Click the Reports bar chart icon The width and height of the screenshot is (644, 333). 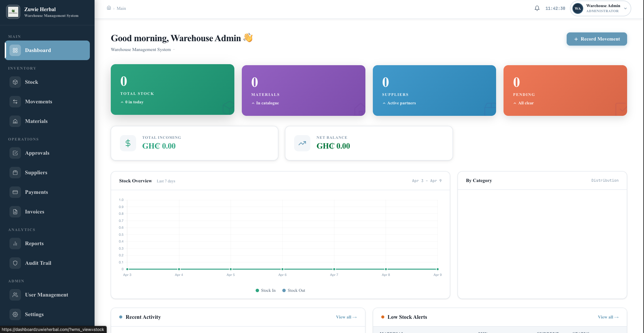[15, 244]
